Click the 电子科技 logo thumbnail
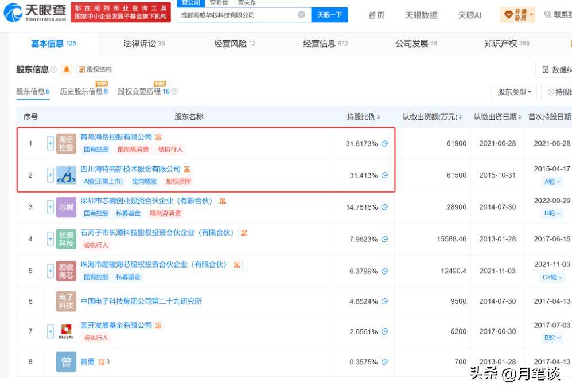Screen dimensions: 572x392 coord(66,301)
